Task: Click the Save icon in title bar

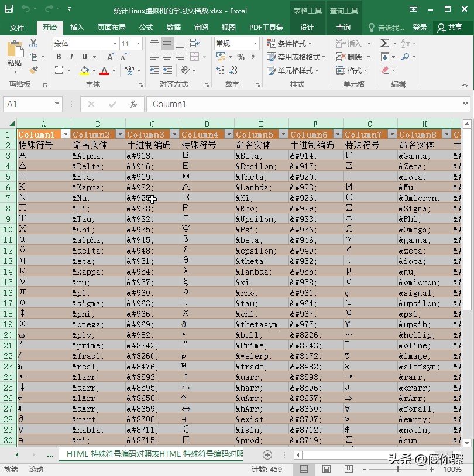Action: tap(9, 9)
